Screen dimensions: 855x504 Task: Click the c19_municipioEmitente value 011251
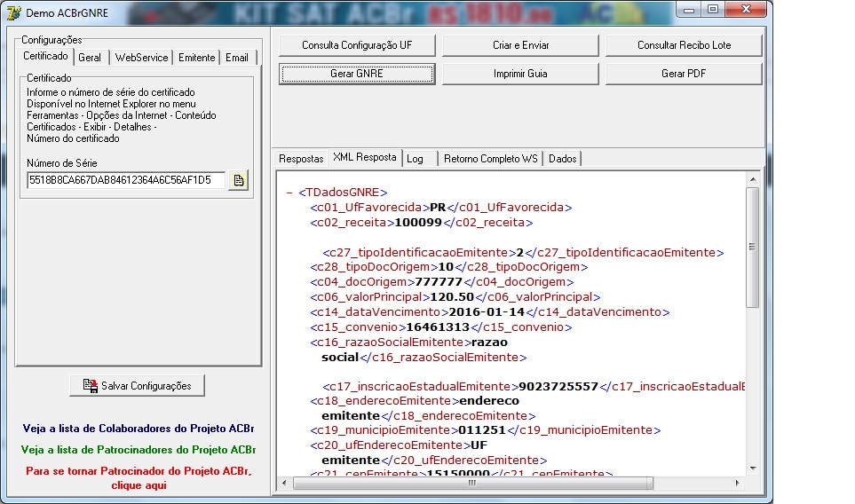pos(482,429)
